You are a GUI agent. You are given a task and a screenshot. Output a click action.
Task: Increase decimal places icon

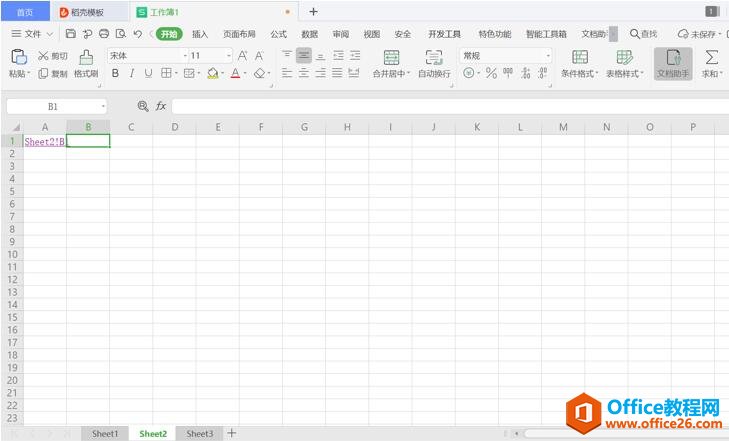coord(525,73)
